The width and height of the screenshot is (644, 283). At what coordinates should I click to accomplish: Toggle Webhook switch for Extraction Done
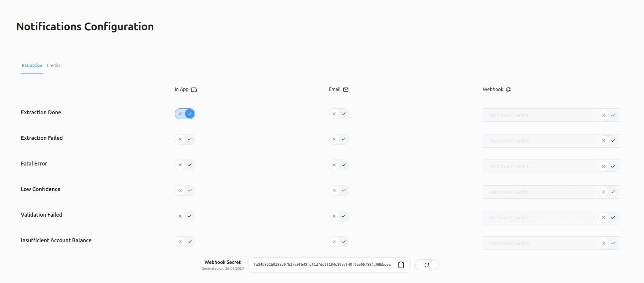[x=608, y=115]
